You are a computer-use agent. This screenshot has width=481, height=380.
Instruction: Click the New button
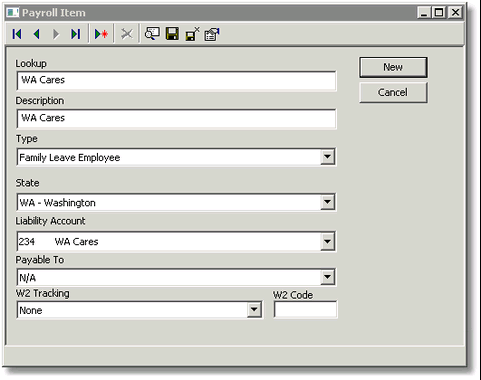[x=393, y=67]
